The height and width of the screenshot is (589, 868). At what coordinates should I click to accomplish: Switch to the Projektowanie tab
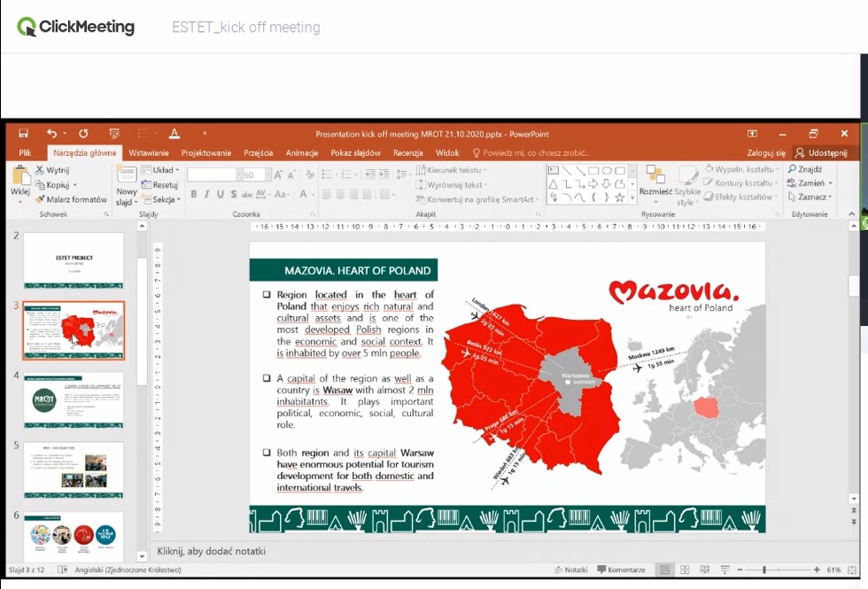(x=206, y=152)
